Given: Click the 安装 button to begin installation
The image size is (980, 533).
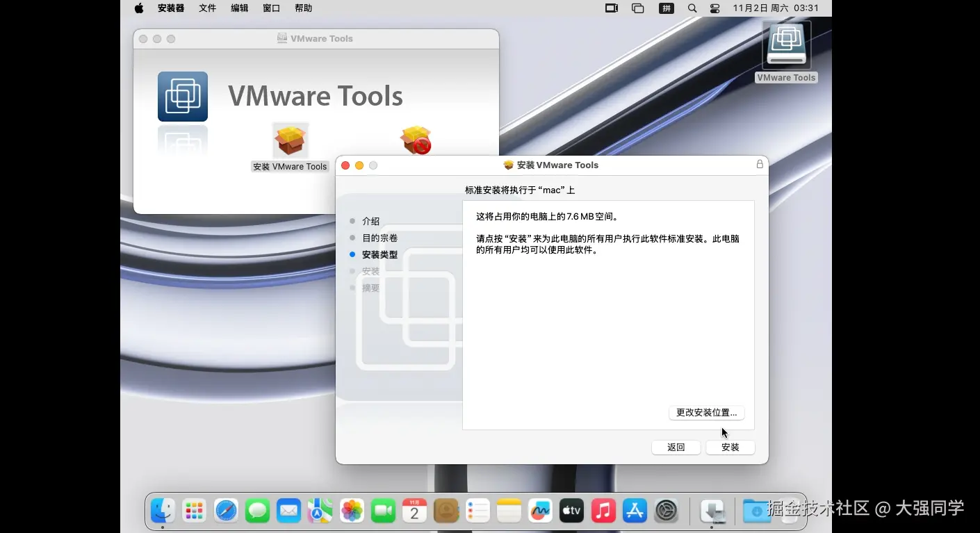Looking at the screenshot, I should click(730, 448).
